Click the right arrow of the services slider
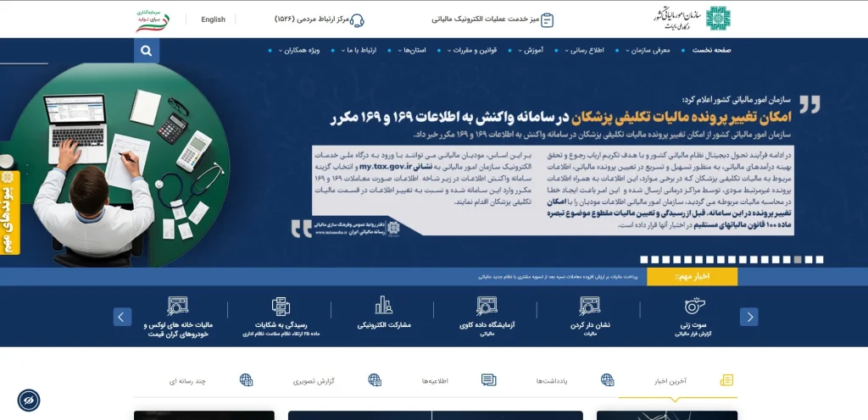Viewport: 868px width, 420px height. click(x=748, y=317)
